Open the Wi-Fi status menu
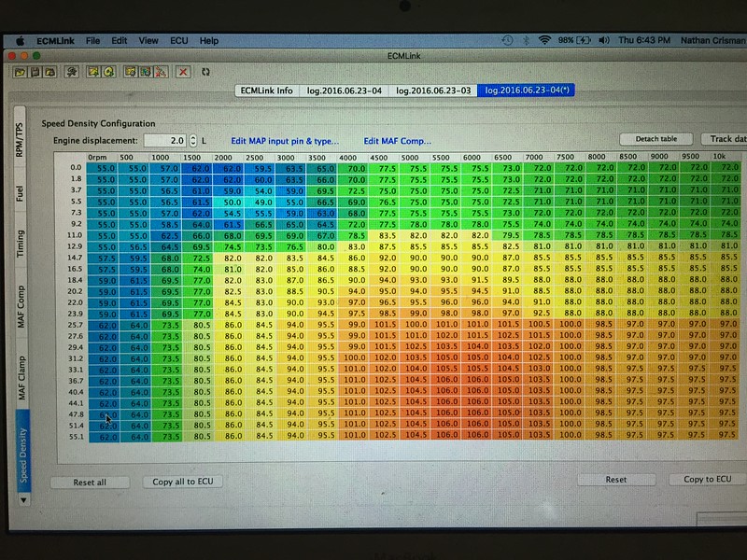 [544, 40]
